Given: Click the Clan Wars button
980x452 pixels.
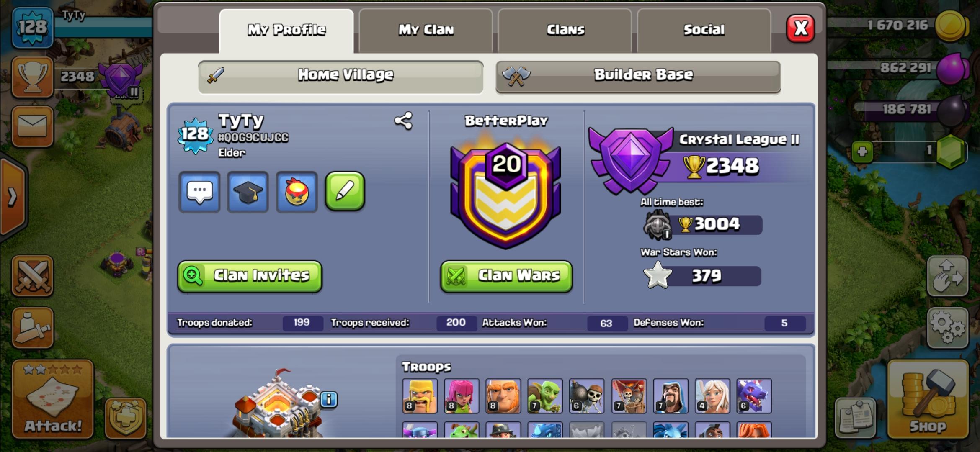Looking at the screenshot, I should pyautogui.click(x=506, y=276).
